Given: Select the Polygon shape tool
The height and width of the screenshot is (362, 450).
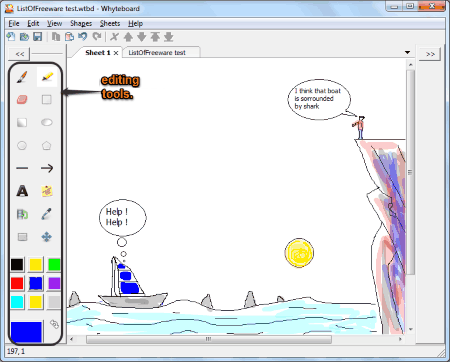Looking at the screenshot, I should coord(47,145).
